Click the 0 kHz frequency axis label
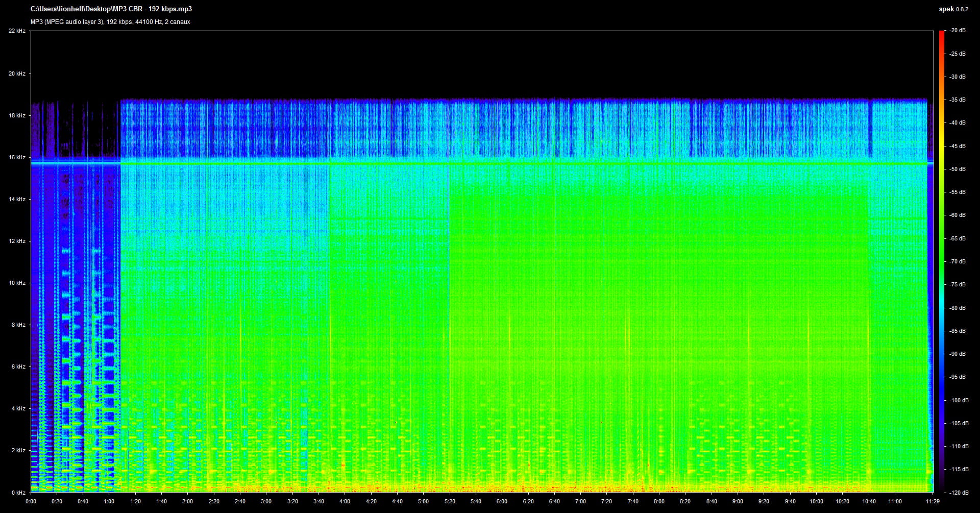 point(18,493)
